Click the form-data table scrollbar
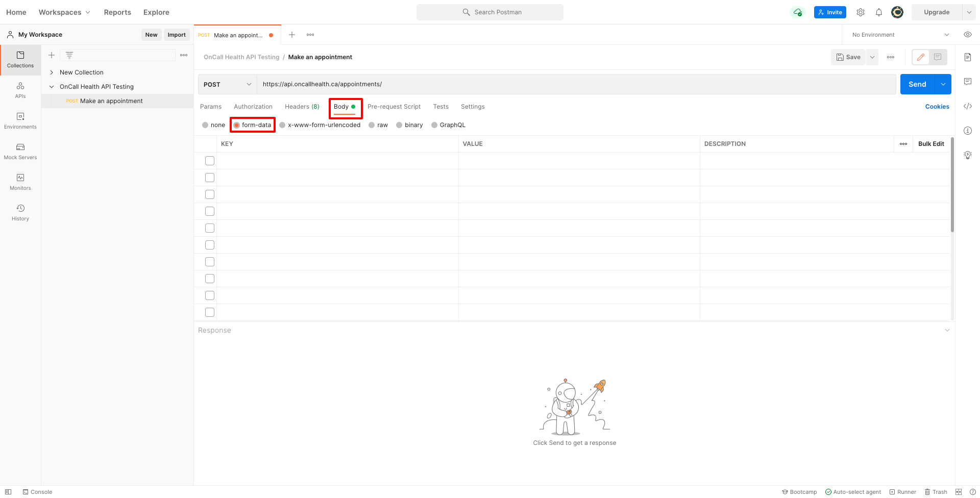Screen dimensions: 980x498 coord(952,185)
